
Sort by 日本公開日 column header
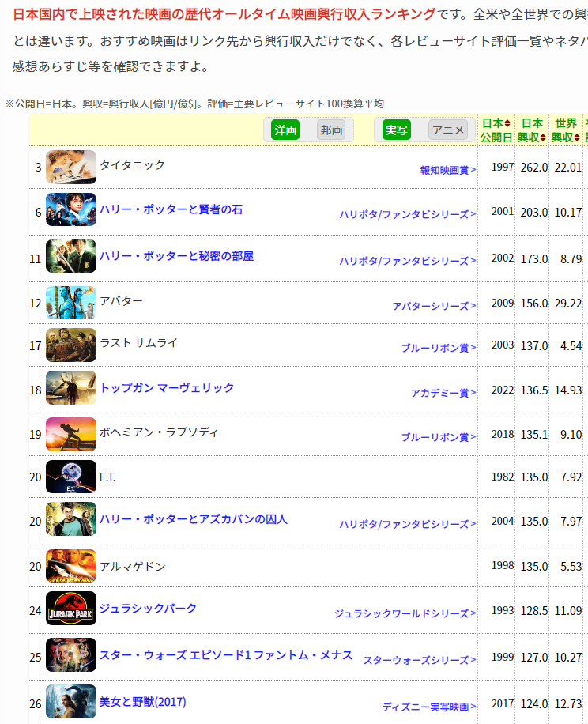coord(496,130)
